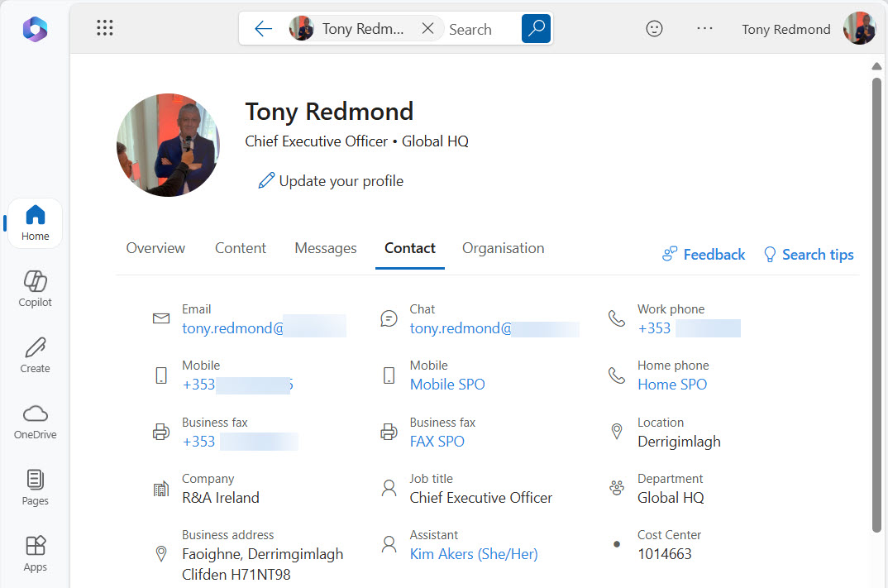
Task: Open Pages in left rail
Action: click(35, 488)
